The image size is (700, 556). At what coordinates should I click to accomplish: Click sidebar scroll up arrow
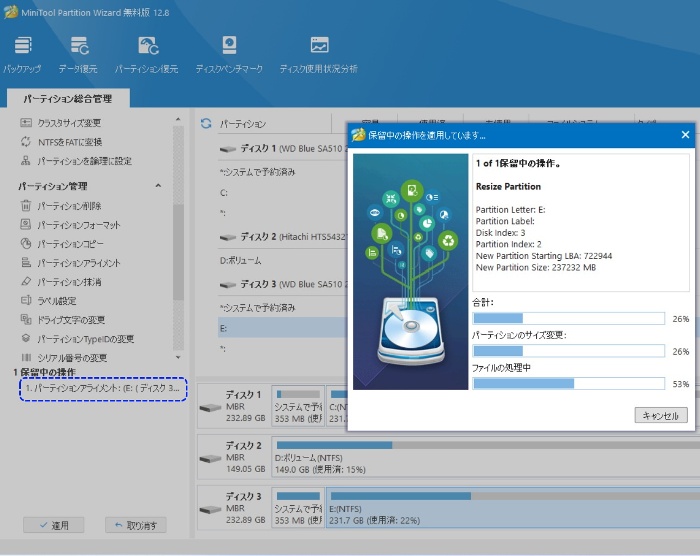pyautogui.click(x=178, y=119)
